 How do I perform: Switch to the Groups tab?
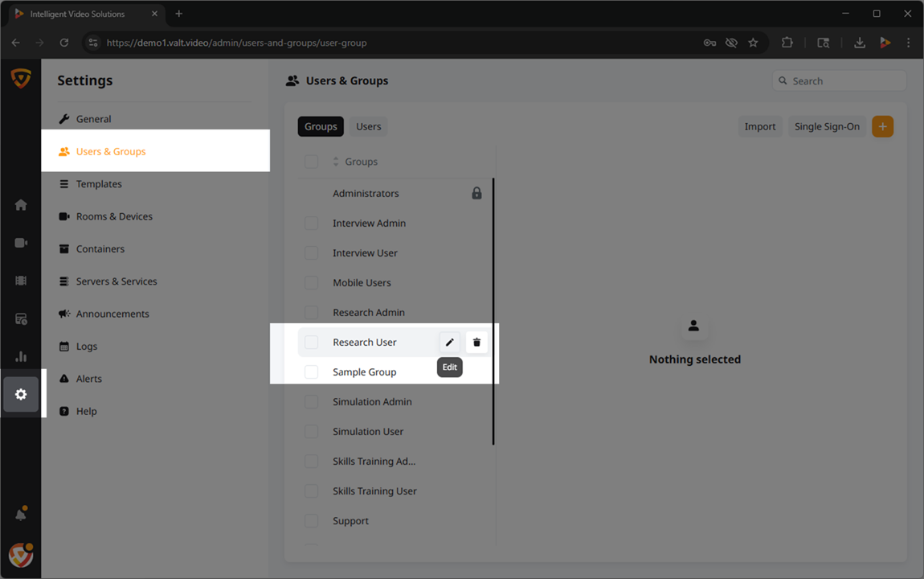321,126
